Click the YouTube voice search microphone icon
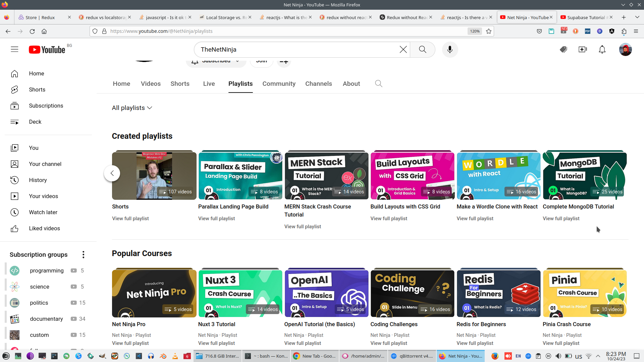 pos(450,50)
